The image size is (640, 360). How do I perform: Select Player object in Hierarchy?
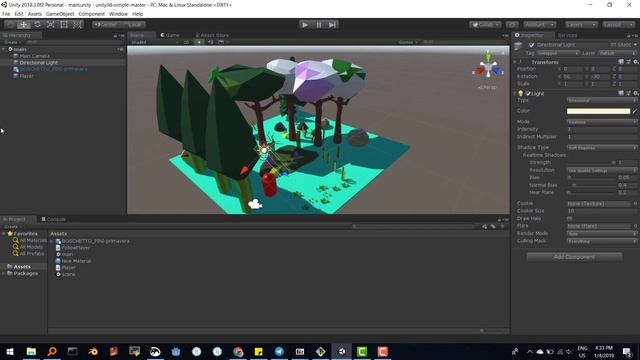point(27,76)
